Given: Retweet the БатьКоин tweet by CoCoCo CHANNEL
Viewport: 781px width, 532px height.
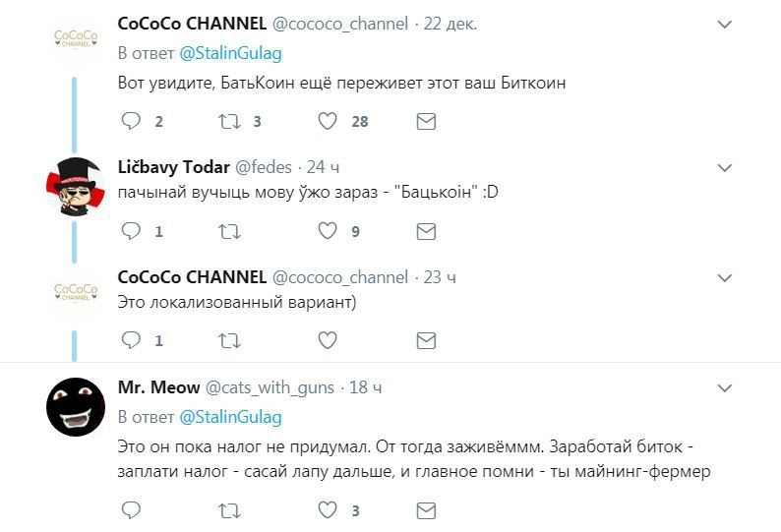Looking at the screenshot, I should pyautogui.click(x=228, y=121).
